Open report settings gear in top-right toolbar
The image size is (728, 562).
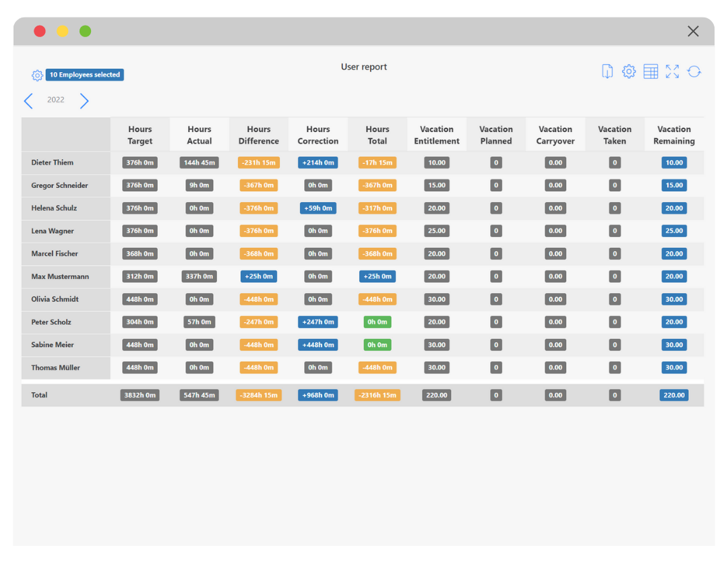point(629,71)
